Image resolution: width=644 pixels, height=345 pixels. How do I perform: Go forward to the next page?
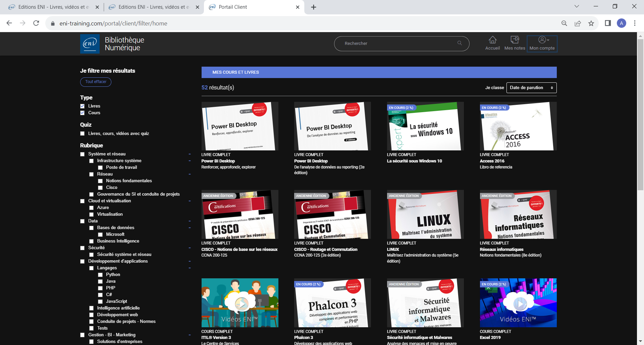(x=23, y=23)
